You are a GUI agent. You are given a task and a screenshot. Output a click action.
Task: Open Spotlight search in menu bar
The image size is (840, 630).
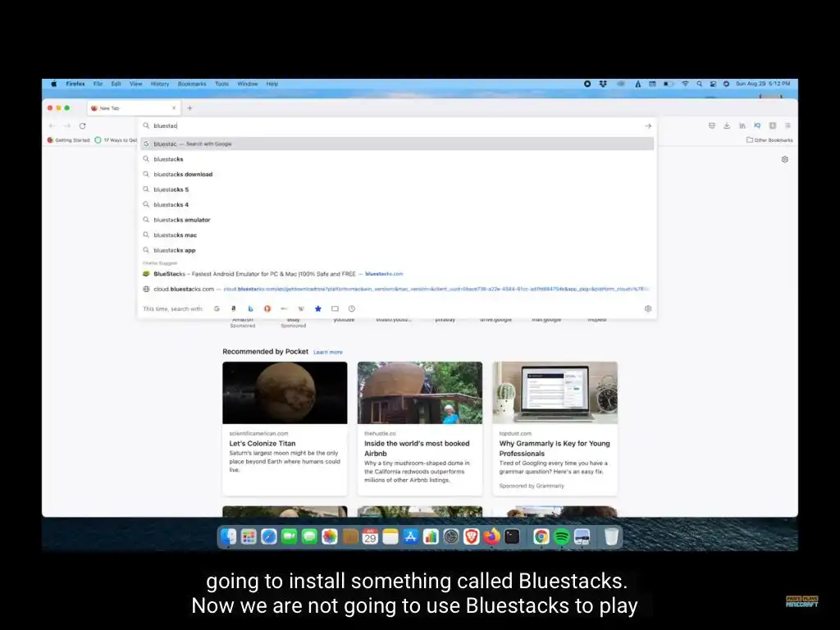(x=699, y=84)
